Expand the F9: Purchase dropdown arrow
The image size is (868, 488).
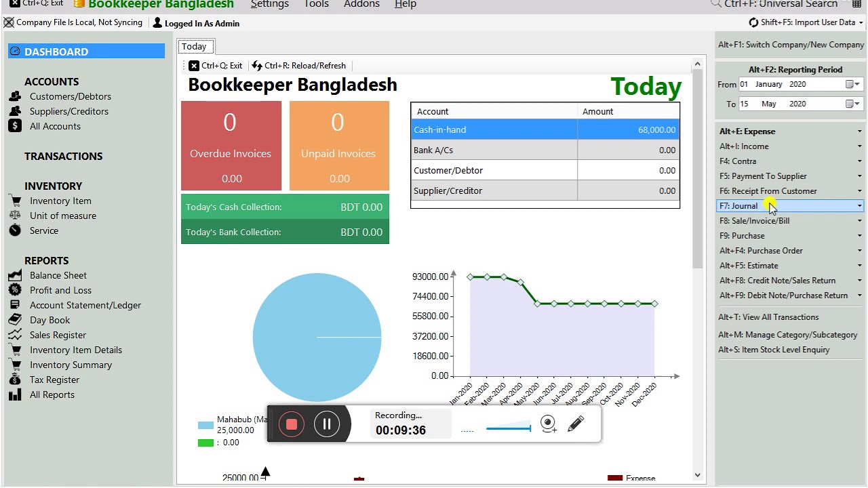click(859, 236)
